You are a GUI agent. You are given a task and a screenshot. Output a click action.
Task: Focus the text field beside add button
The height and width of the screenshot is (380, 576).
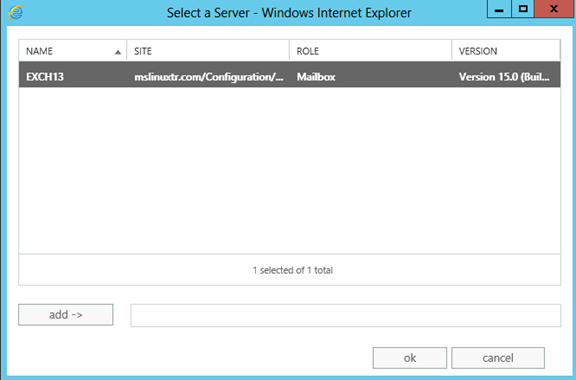346,315
